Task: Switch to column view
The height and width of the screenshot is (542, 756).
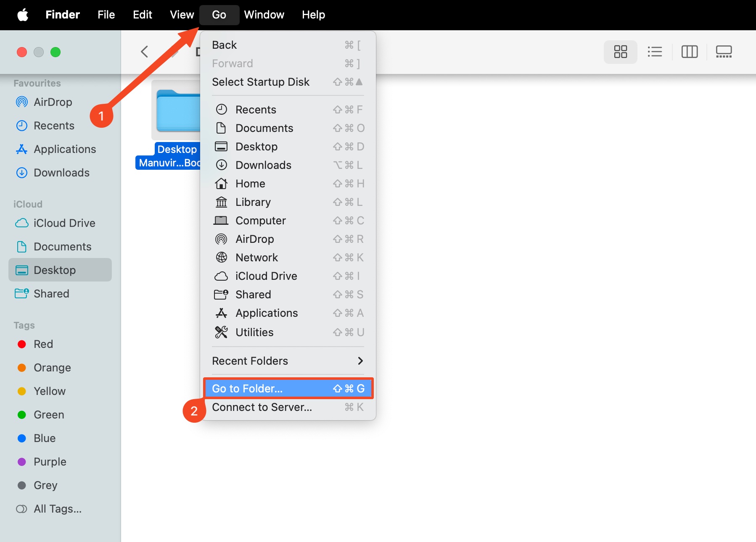Action: click(689, 52)
